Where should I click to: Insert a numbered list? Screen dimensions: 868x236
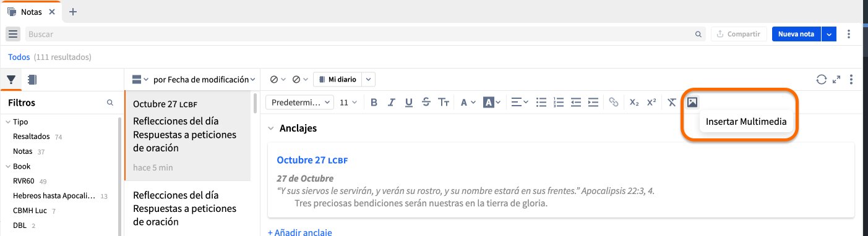559,102
